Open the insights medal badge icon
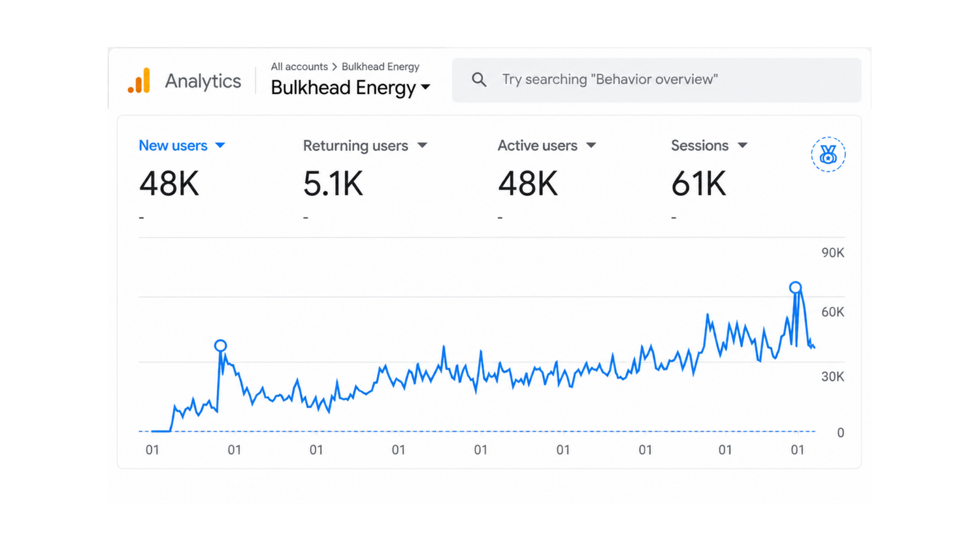 click(828, 154)
